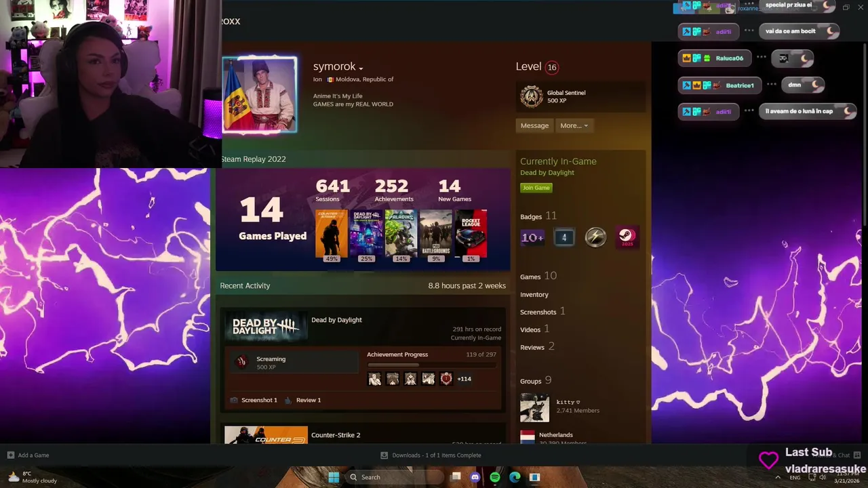Click the Level 16 indicator
The image size is (868, 488).
point(537,66)
